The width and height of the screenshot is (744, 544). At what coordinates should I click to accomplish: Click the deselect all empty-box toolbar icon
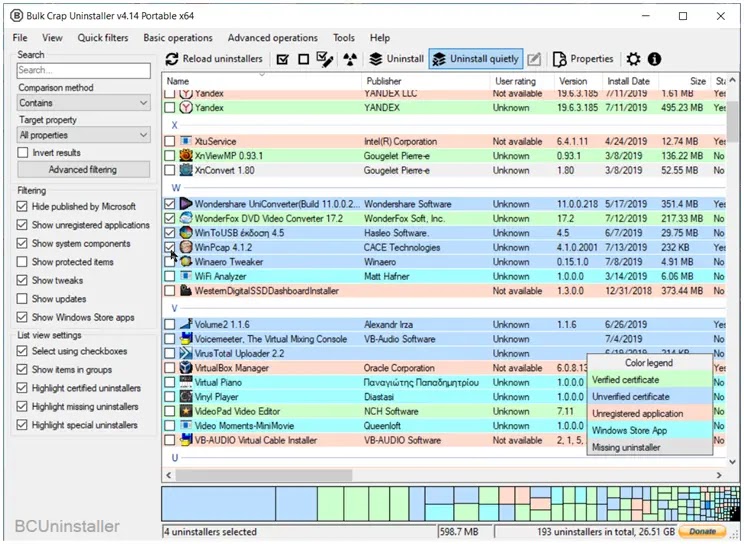coord(304,59)
